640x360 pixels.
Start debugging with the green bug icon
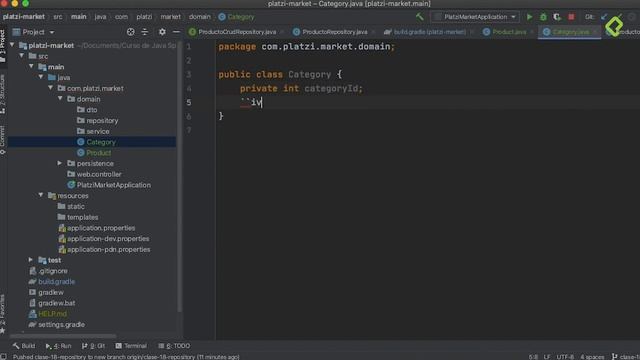(543, 17)
